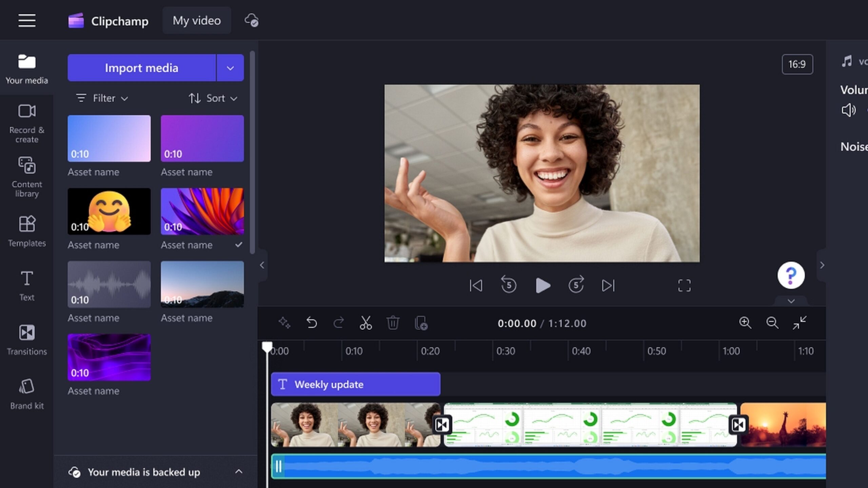
Task: Open the Templates panel
Action: 26,230
